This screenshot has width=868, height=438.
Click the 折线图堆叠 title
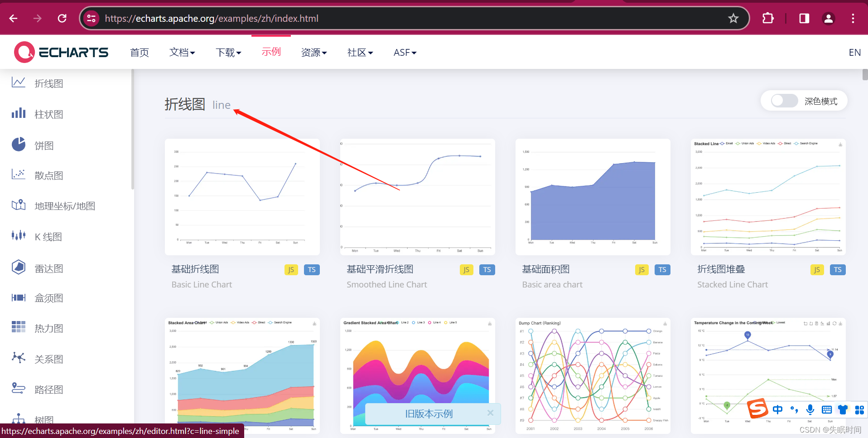(721, 269)
